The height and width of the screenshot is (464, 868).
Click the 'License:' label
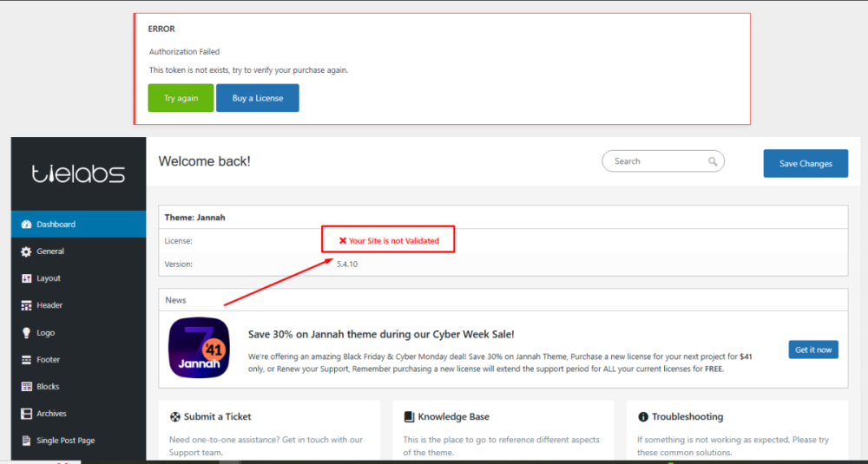click(x=178, y=241)
